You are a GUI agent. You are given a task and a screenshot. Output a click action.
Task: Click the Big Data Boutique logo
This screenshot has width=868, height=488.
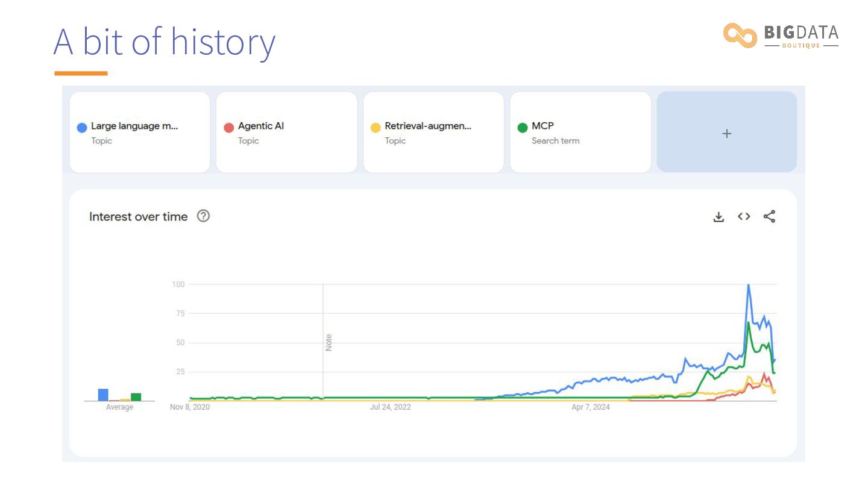point(781,36)
